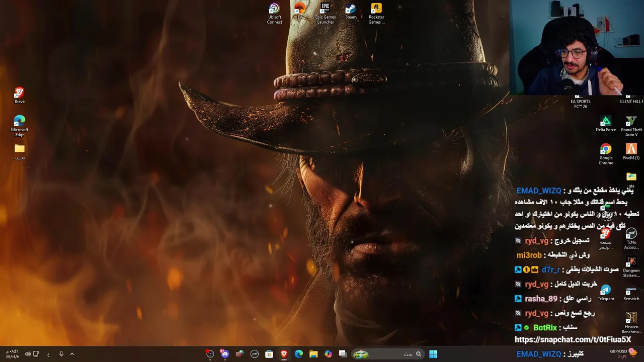Select the Telegram desktop shortcut
644x362 pixels.
tap(606, 293)
